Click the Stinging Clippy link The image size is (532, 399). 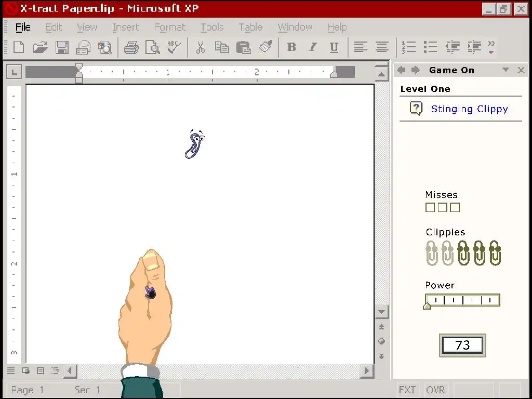pos(469,109)
